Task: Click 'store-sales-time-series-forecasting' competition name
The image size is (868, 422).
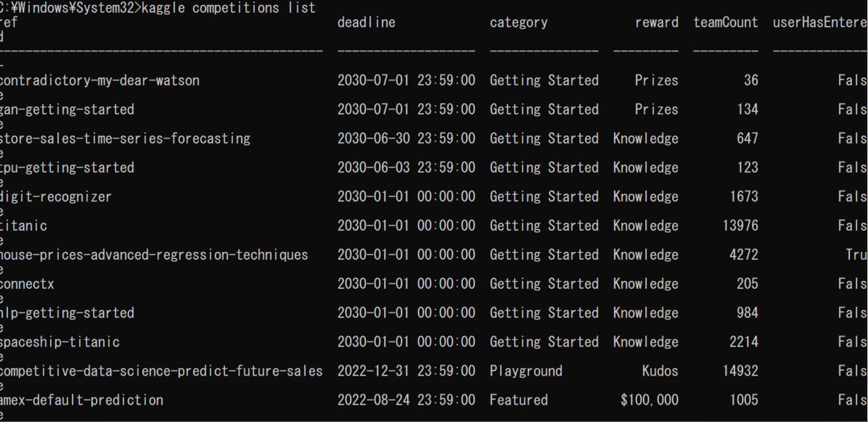Action: click(125, 138)
